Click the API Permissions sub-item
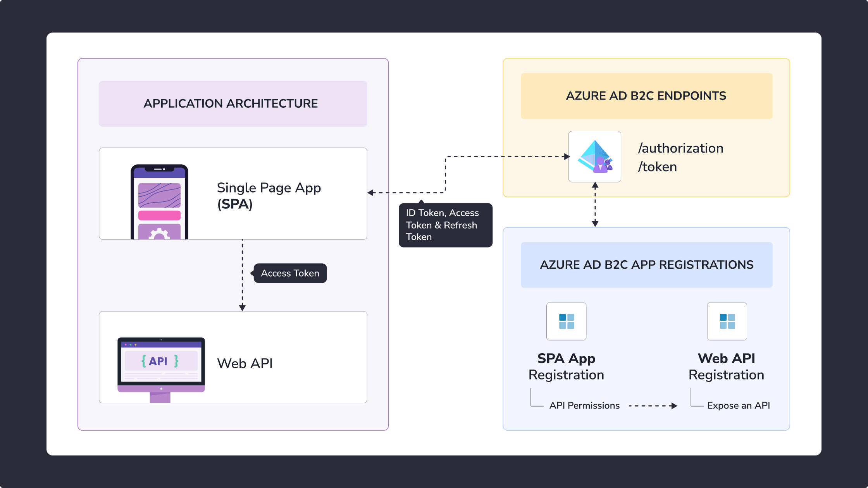 [584, 406]
